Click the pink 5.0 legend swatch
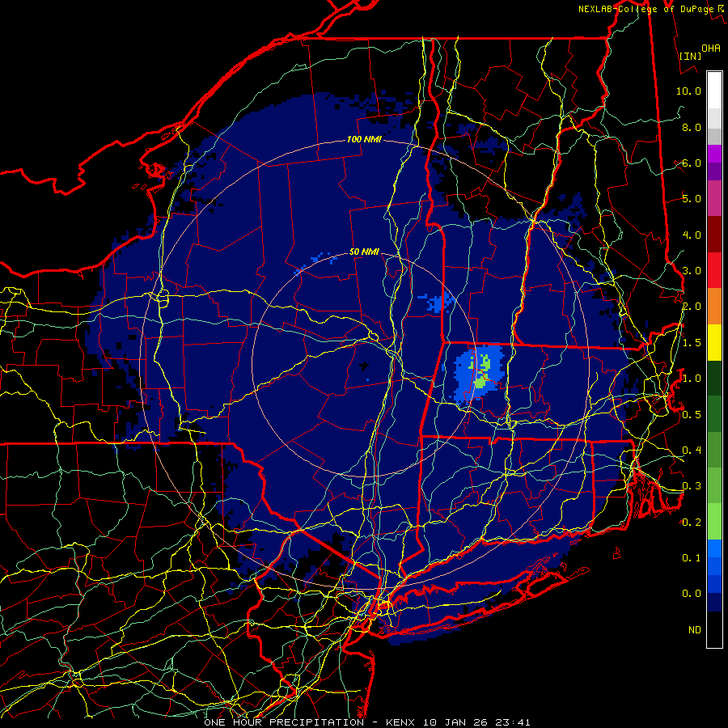This screenshot has width=728, height=728. click(x=714, y=198)
